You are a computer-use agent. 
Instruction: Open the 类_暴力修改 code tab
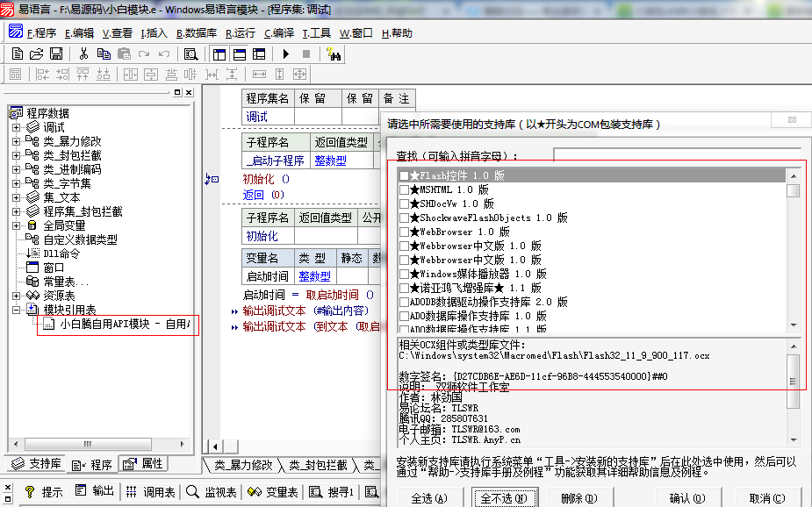[x=243, y=465]
